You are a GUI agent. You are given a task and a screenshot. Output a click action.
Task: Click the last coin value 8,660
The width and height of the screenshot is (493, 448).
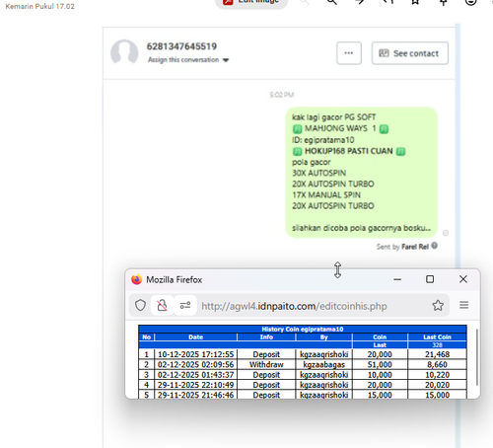437,364
